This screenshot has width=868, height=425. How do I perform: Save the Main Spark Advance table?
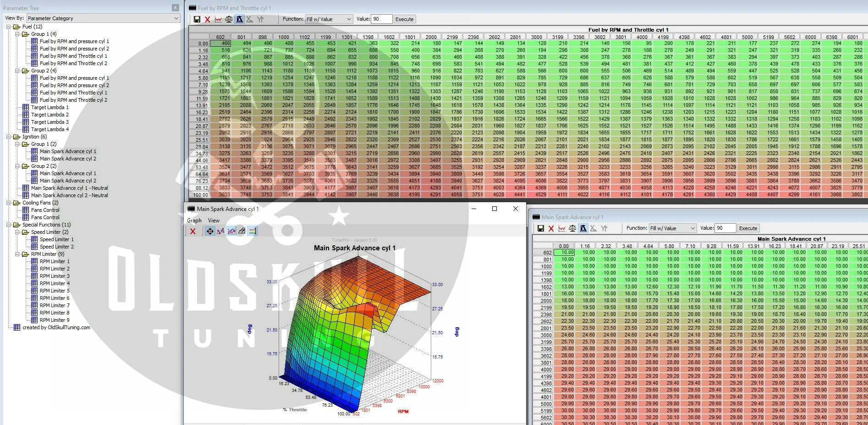click(540, 228)
